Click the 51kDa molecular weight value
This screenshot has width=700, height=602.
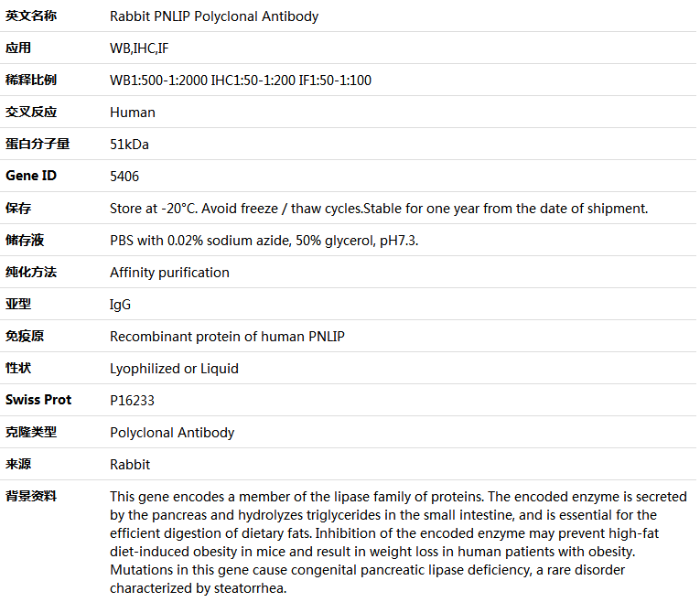tap(129, 145)
